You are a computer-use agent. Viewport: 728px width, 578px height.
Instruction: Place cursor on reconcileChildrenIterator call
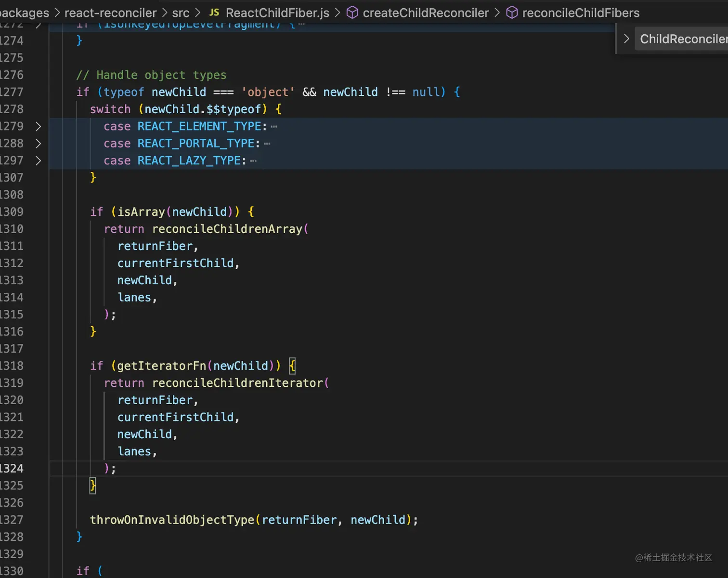[x=237, y=383]
